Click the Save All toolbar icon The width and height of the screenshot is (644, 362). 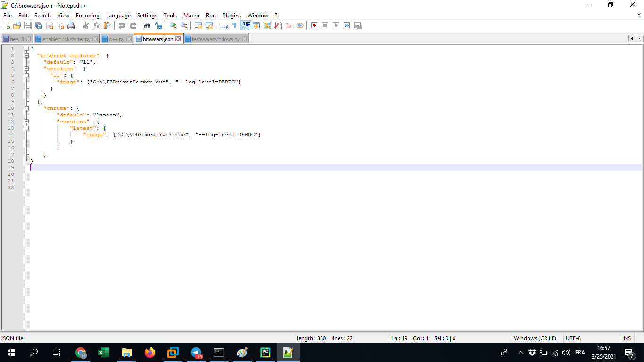point(39,25)
